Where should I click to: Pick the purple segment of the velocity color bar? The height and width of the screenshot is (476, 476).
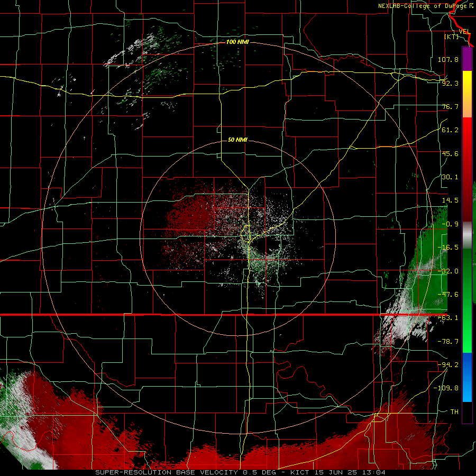[x=467, y=59]
